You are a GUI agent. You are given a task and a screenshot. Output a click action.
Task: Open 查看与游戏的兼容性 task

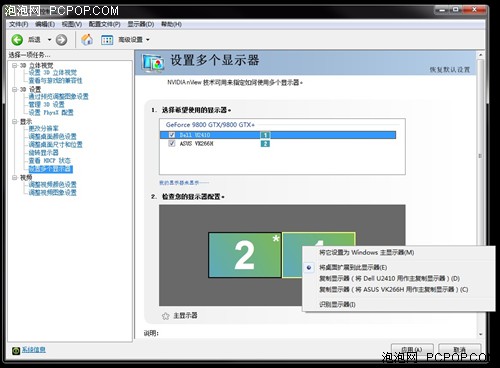[x=55, y=81]
